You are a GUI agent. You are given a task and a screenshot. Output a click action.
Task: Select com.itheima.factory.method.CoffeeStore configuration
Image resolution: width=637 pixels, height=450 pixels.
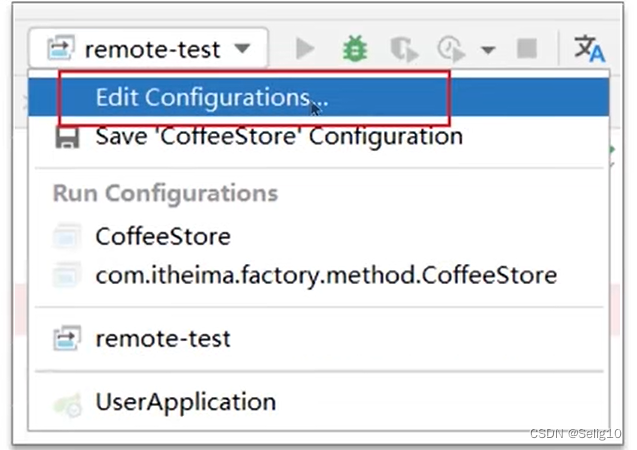318,275
